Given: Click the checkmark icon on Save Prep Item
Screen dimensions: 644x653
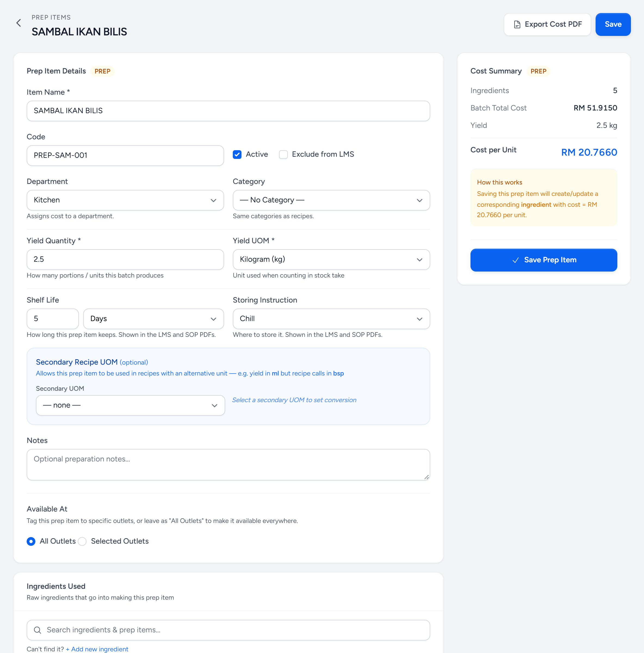Looking at the screenshot, I should (x=516, y=260).
